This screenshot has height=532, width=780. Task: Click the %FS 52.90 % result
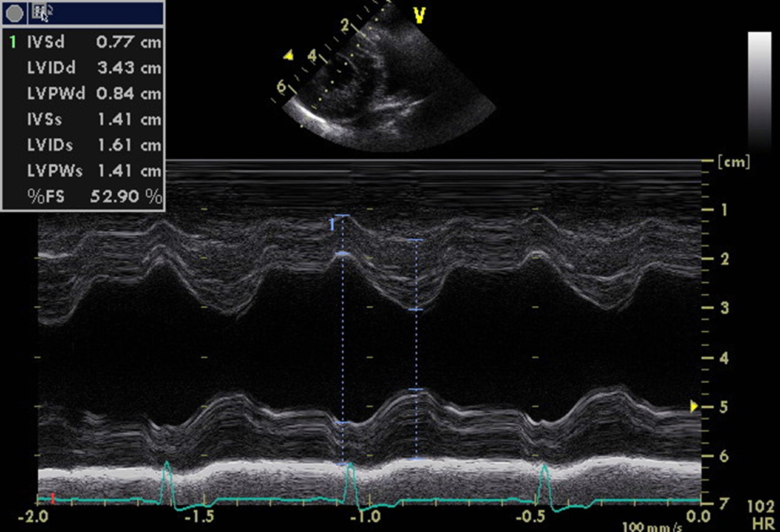[x=94, y=197]
